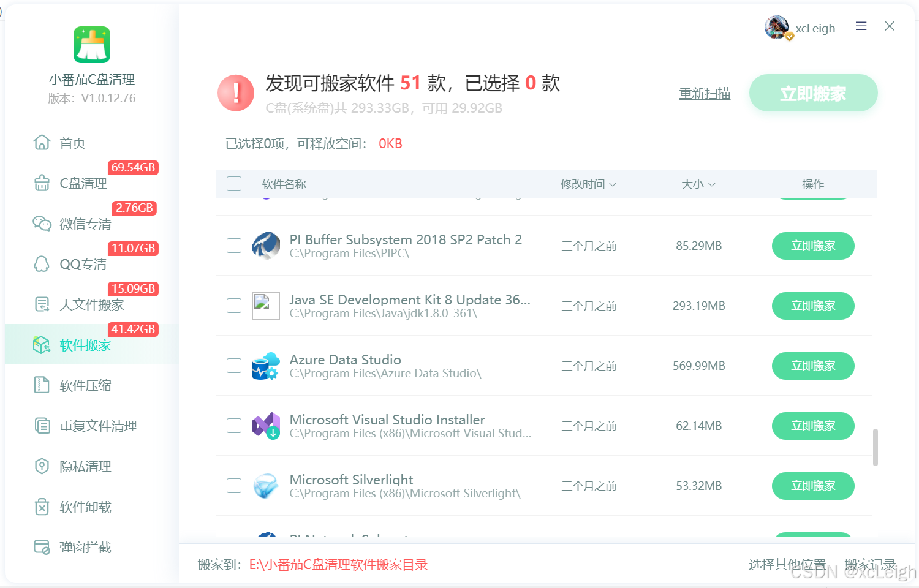Click the E:\小番茄C盘清理软件搬家目录 destination path

pos(338,565)
